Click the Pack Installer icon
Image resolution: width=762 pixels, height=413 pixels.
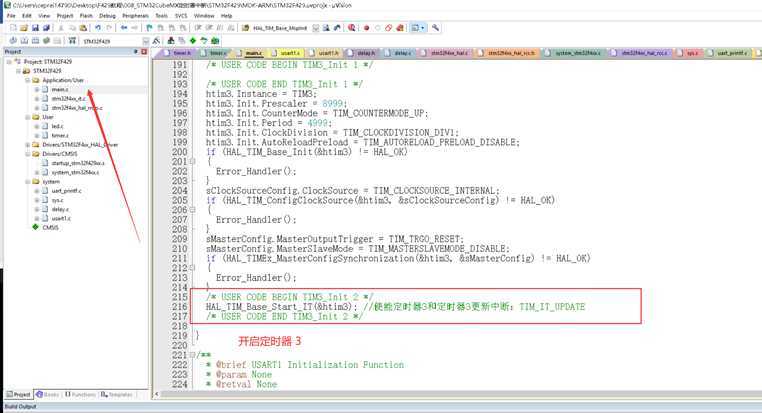pos(215,41)
